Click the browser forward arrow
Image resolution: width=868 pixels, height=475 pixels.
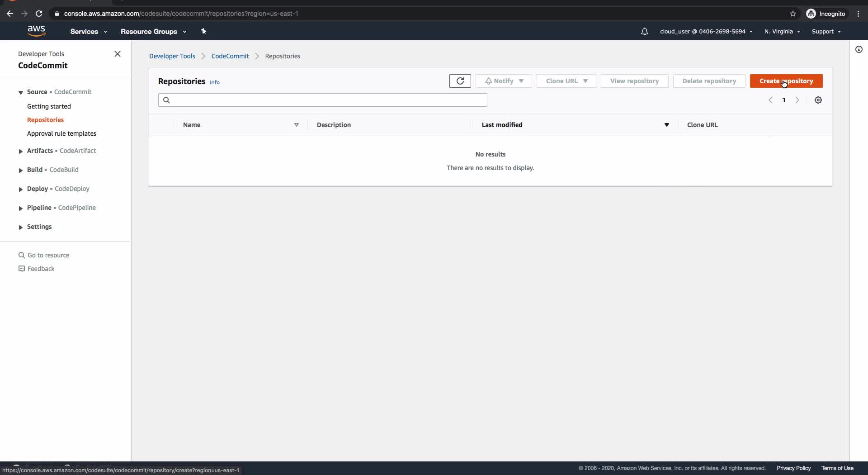tap(24, 14)
